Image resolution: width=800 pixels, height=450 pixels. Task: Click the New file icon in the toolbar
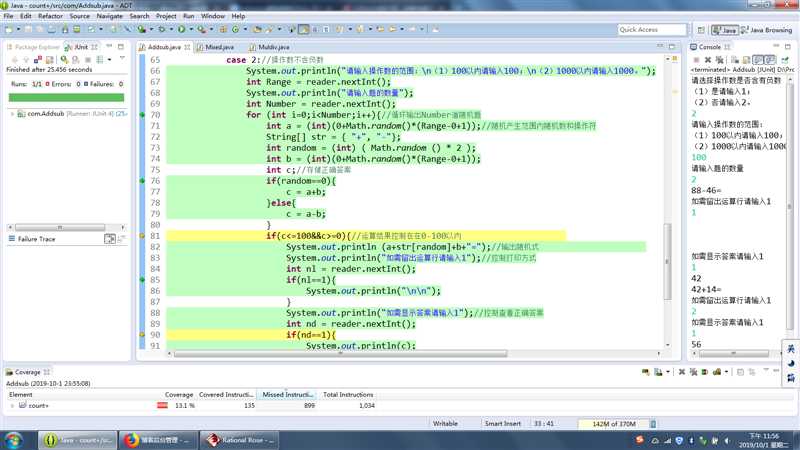[x=8, y=30]
